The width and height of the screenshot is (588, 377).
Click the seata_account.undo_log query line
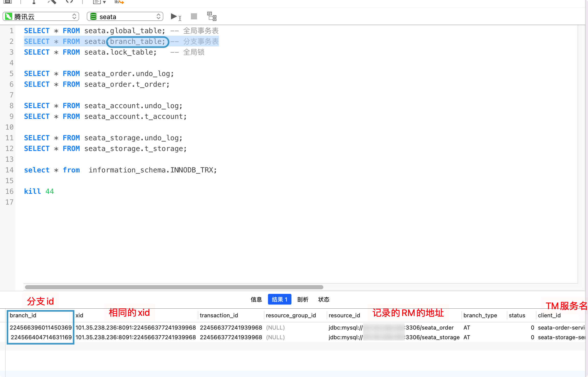103,106
